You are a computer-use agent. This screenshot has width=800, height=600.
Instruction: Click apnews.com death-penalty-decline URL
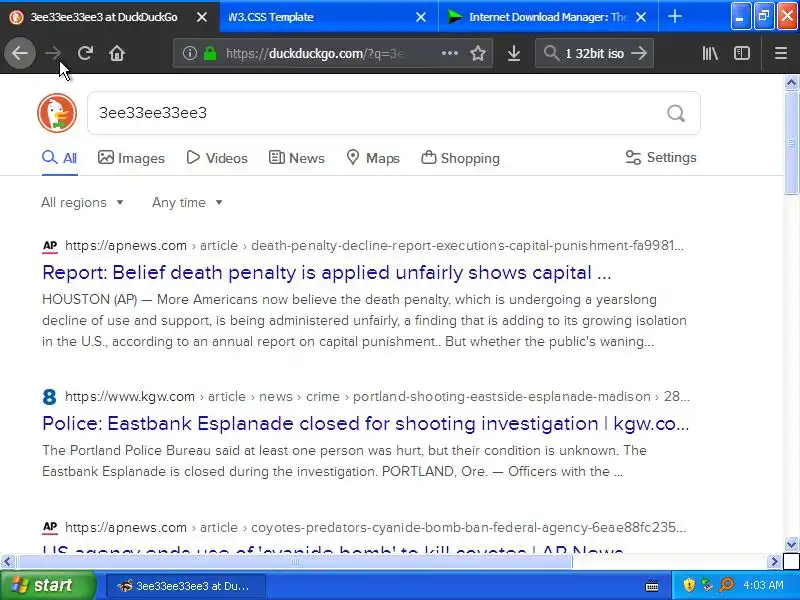[374, 246]
